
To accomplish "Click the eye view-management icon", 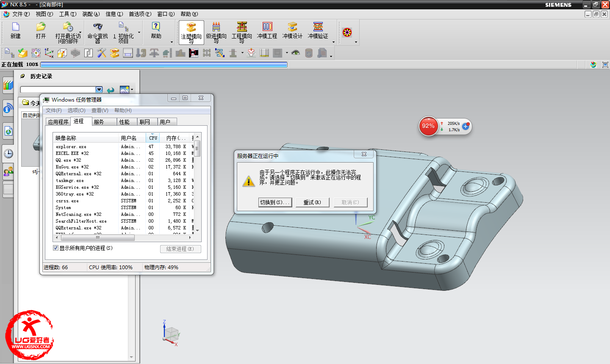I will pos(296,53).
